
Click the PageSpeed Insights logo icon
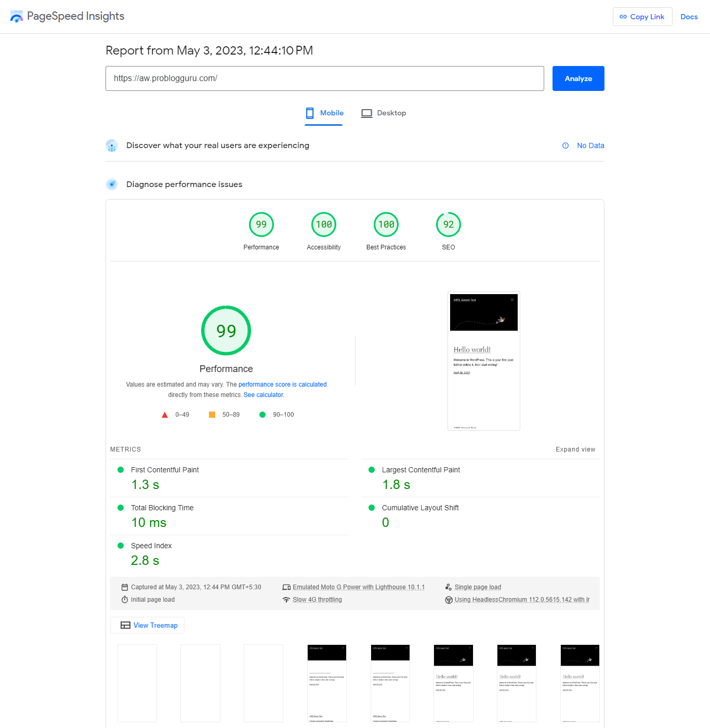coord(17,17)
